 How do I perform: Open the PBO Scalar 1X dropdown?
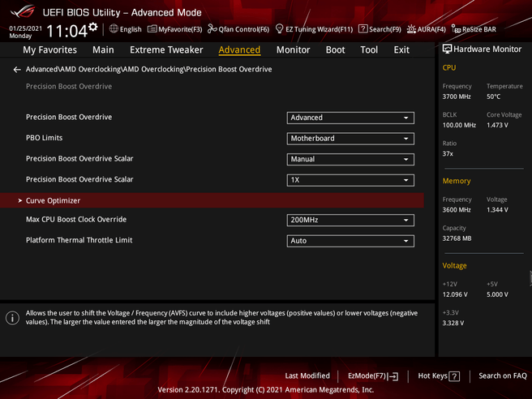[x=350, y=180]
